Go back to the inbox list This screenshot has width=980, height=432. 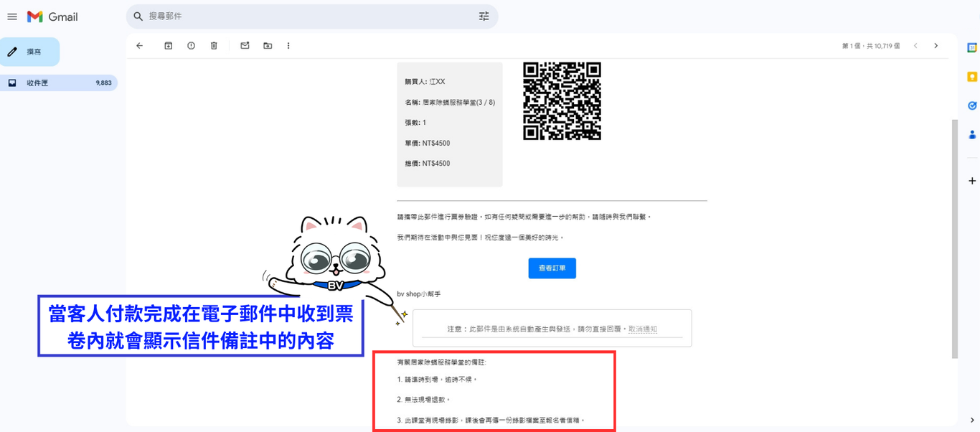[140, 46]
